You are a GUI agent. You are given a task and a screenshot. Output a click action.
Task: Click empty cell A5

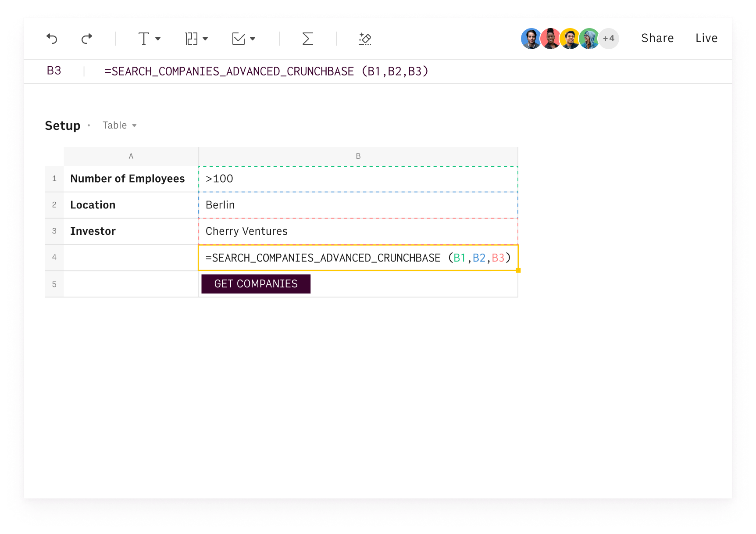click(131, 284)
